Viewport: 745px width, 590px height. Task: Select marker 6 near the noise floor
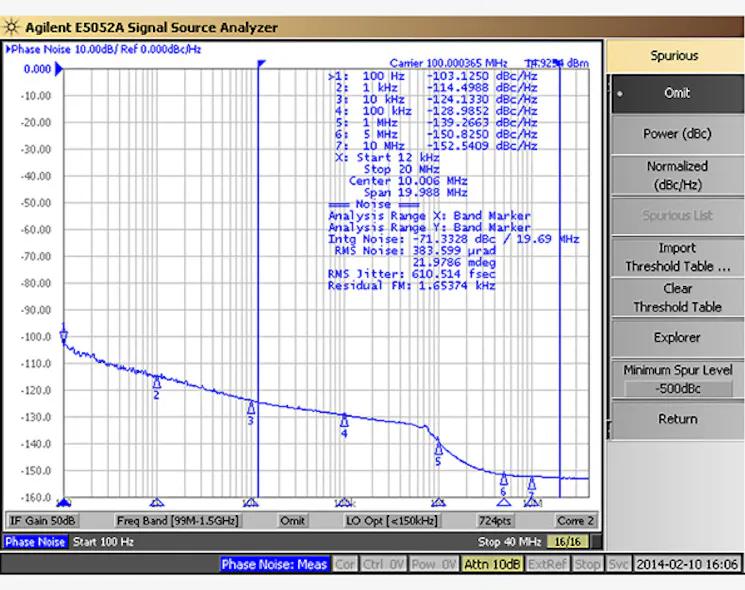pyautogui.click(x=504, y=479)
